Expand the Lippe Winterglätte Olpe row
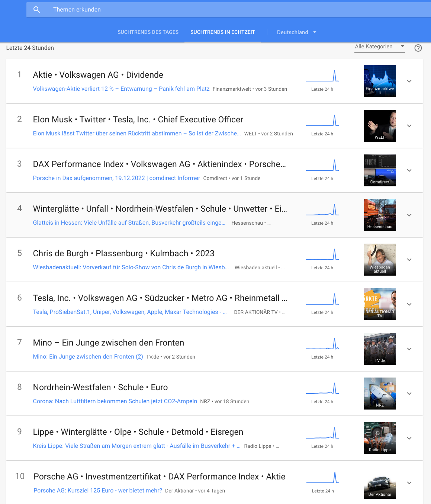 [409, 438]
